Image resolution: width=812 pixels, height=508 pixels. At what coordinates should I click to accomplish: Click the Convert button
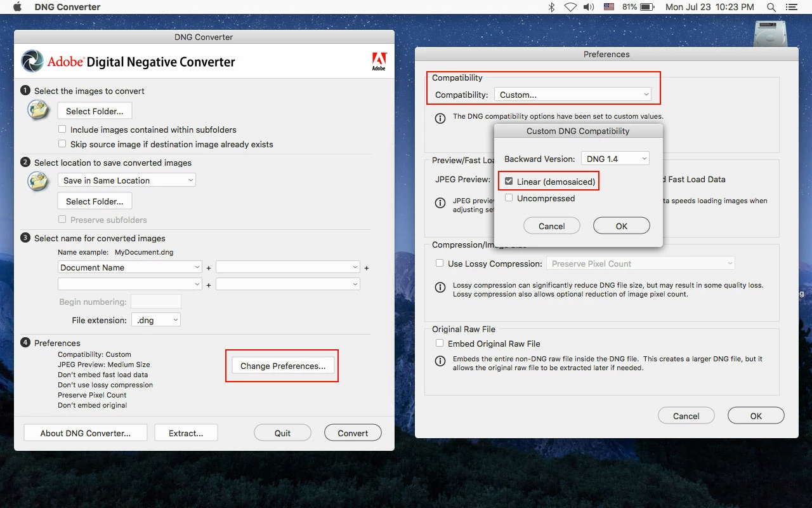pyautogui.click(x=353, y=433)
